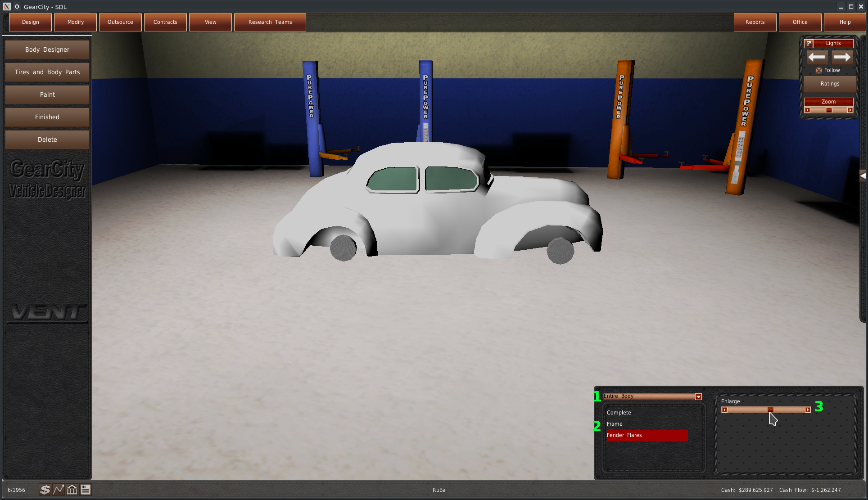
Task: Select Frame in the body list
Action: [615, 424]
